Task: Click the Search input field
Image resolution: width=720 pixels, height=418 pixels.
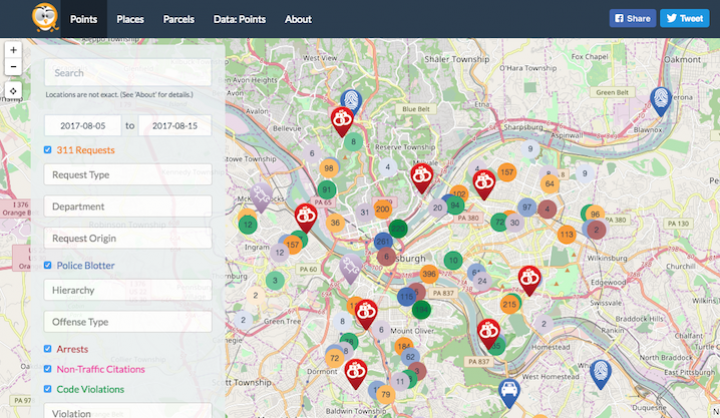Action: click(x=128, y=72)
